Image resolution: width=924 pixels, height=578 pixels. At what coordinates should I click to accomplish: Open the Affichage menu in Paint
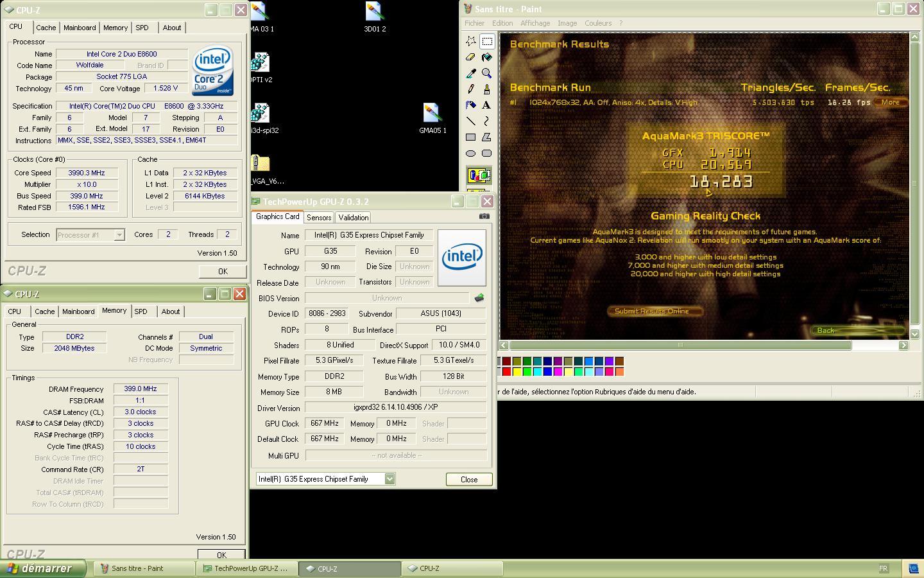[535, 23]
